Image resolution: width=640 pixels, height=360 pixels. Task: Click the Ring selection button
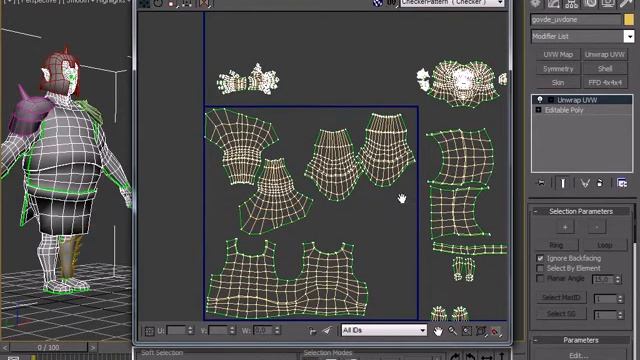[x=556, y=245]
